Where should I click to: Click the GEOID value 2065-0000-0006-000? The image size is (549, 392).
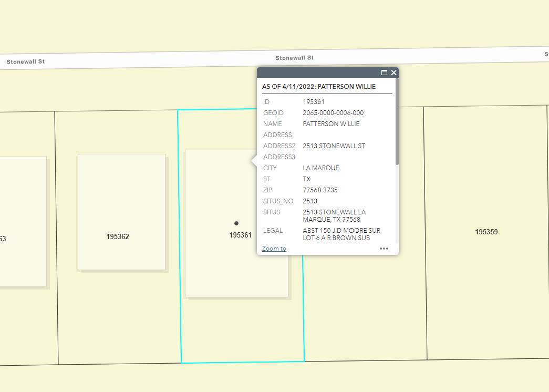click(x=333, y=113)
